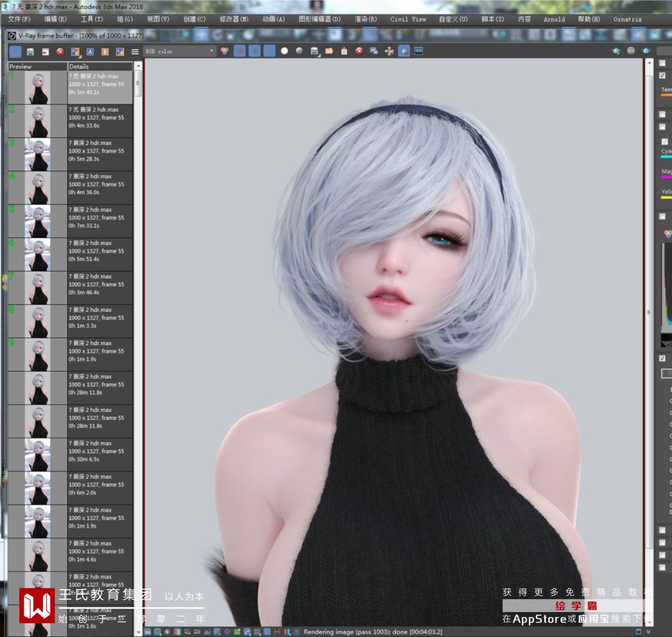Switch to monochromatic mode gray sphere
The width and height of the screenshot is (672, 637).
click(x=299, y=51)
